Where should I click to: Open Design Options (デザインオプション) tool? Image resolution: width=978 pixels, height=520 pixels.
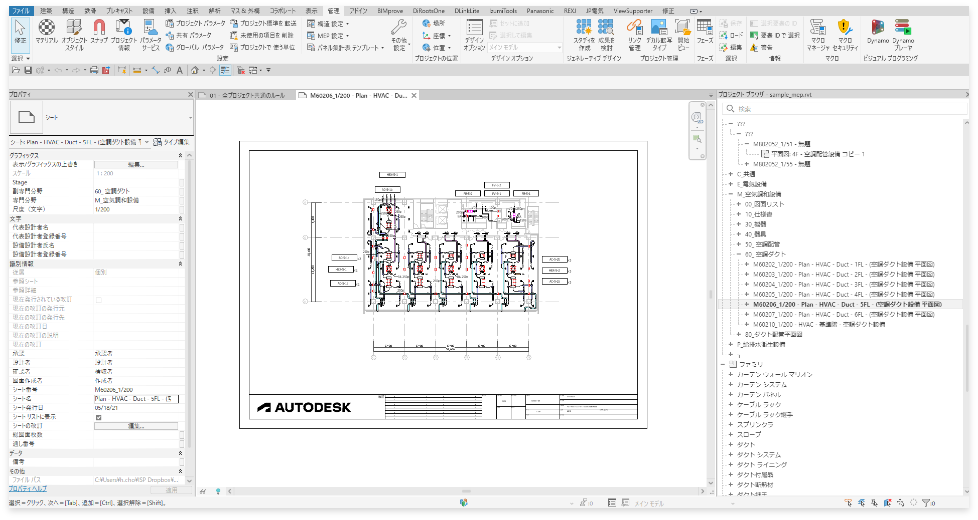pos(475,34)
